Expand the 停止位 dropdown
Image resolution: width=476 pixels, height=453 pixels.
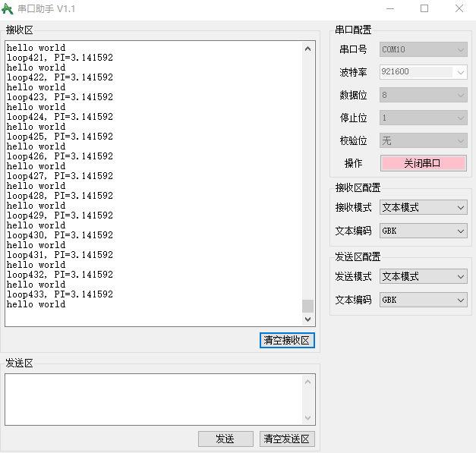tap(423, 118)
